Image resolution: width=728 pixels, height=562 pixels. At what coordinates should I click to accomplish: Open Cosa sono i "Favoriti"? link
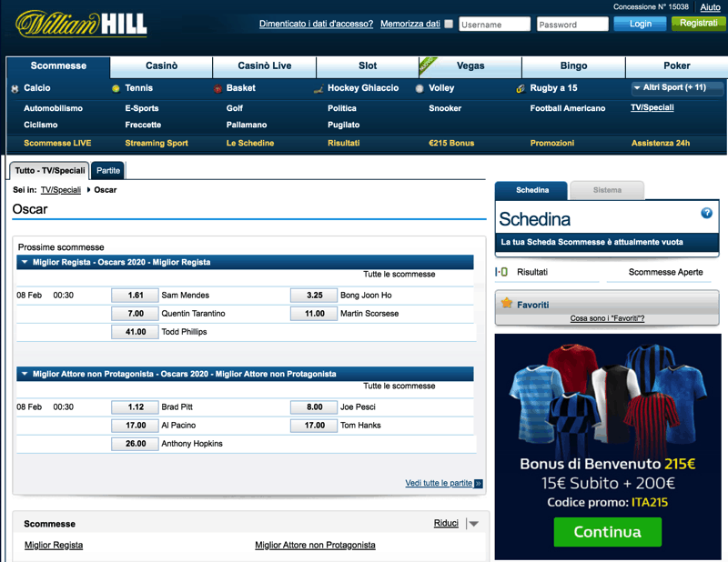607,318
